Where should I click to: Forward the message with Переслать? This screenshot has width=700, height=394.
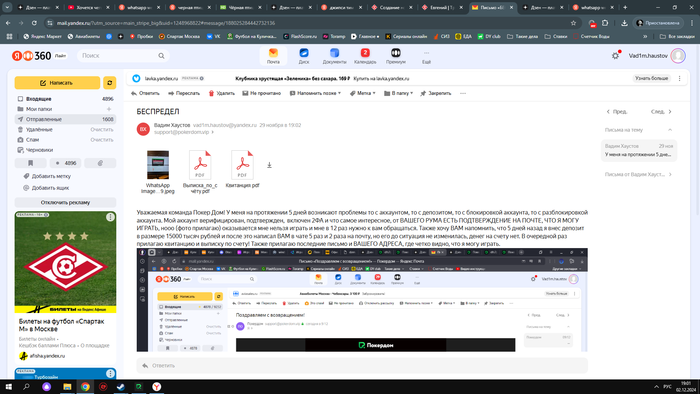point(184,93)
